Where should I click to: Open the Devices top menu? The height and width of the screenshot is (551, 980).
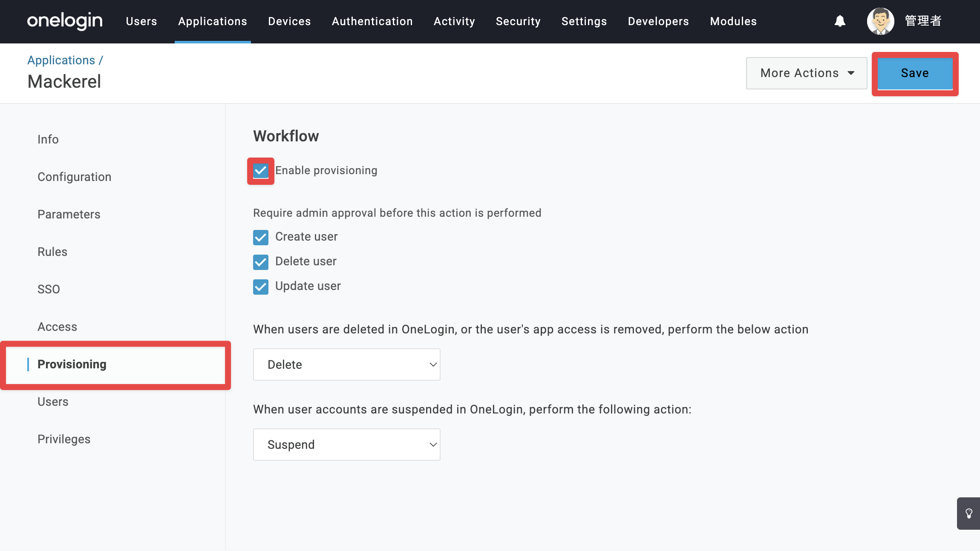tap(289, 21)
